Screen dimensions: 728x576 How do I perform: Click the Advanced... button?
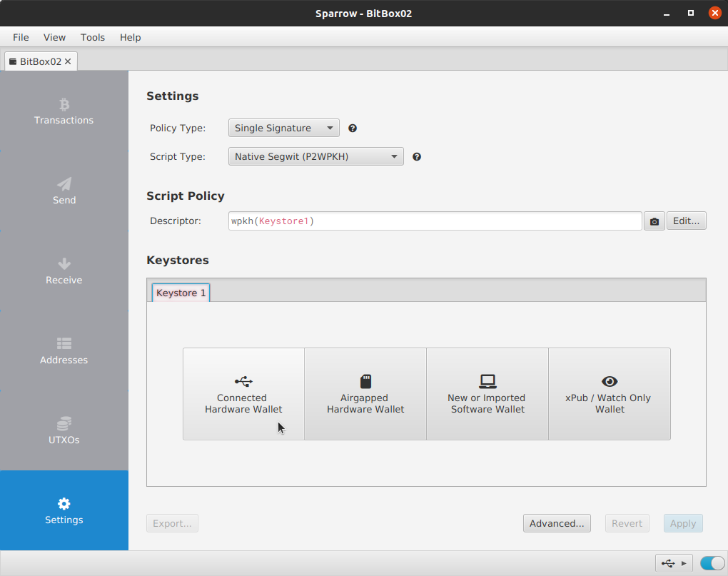coord(557,524)
